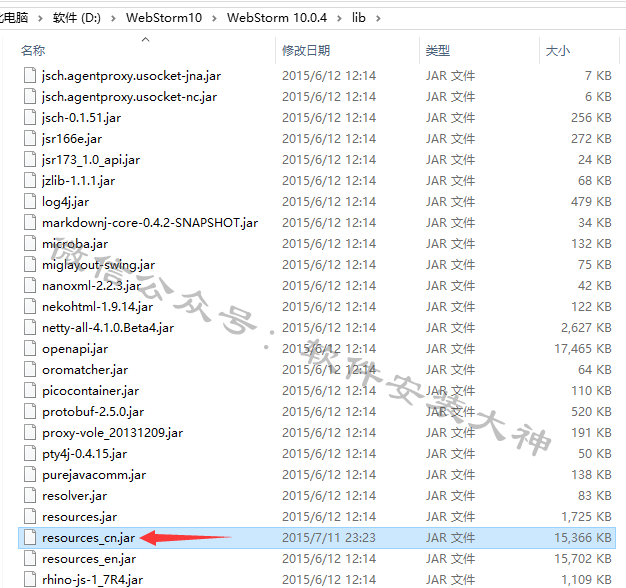
Task: Click the file icon beside pty4j-0.4.15.jar
Action: tap(30, 453)
